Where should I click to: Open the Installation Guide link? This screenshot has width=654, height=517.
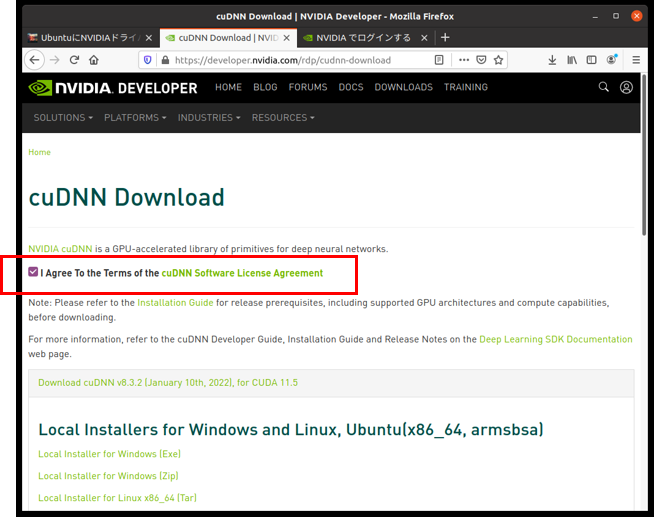[175, 303]
